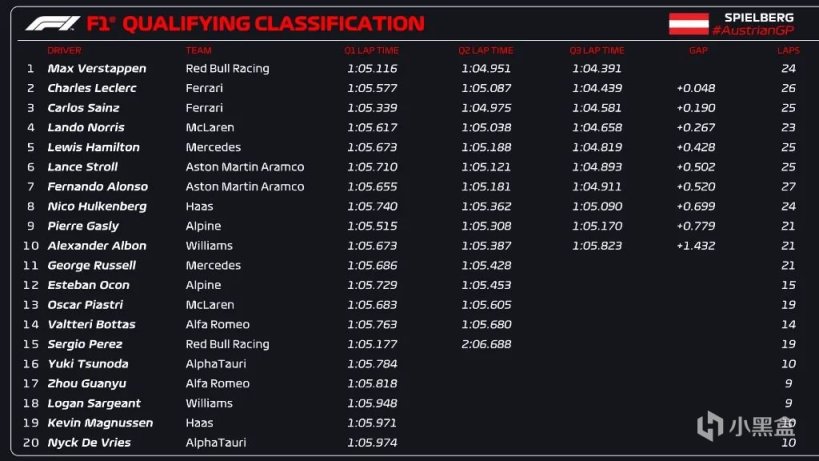Click the Q3 LAP TIME column header

pos(596,50)
